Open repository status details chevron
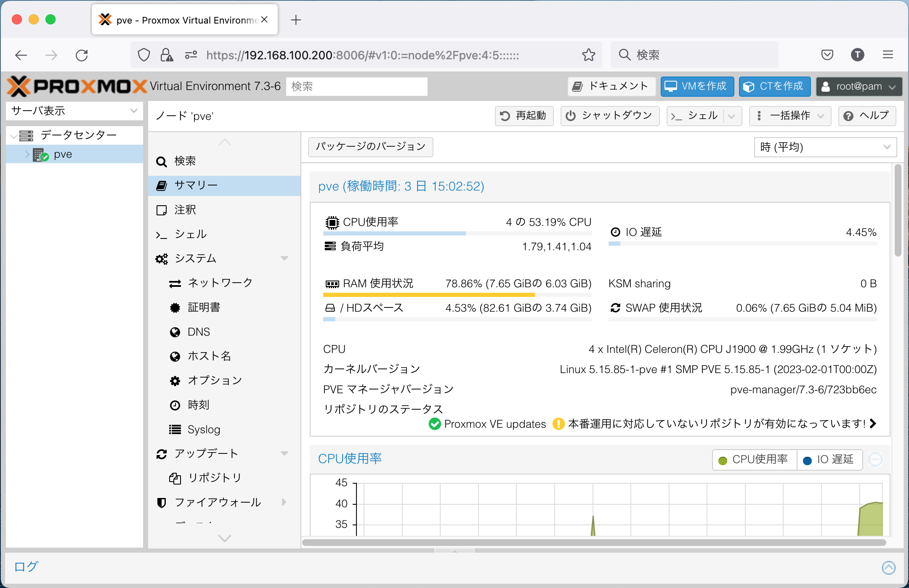909x588 pixels. point(873,424)
